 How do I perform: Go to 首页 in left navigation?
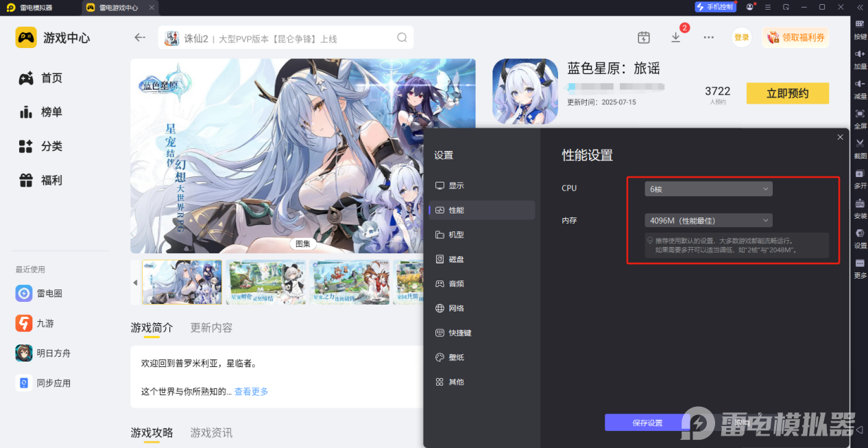(x=40, y=78)
